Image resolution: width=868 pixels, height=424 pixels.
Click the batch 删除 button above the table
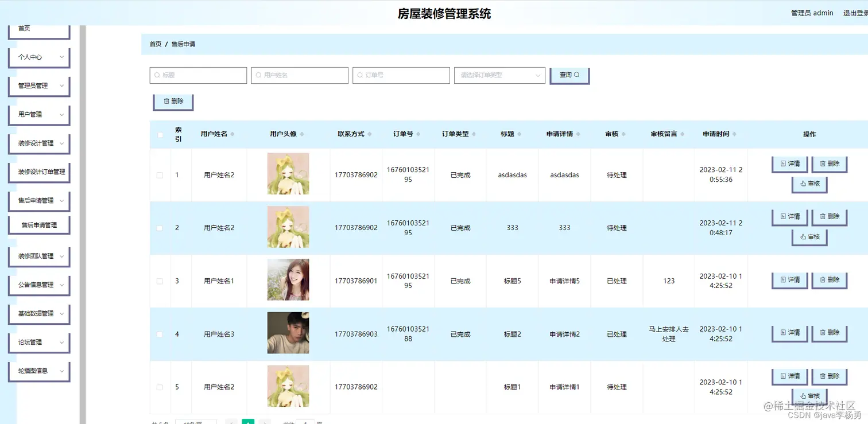coord(173,102)
